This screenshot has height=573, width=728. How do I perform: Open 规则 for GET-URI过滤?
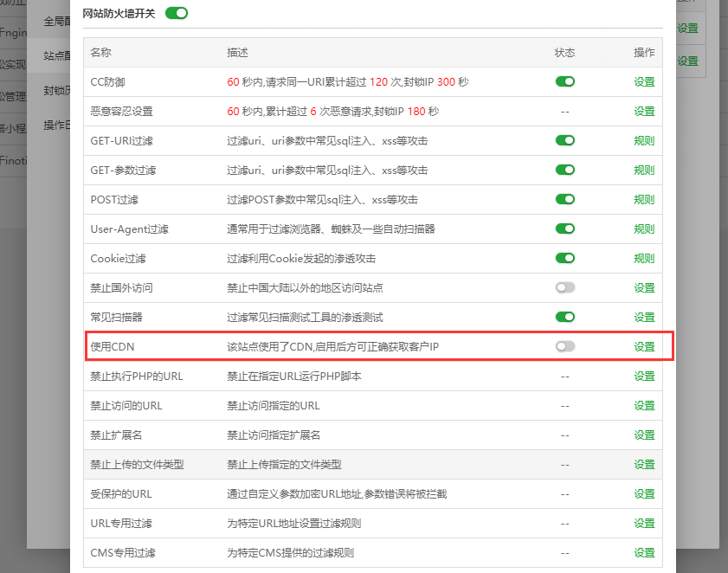644,141
